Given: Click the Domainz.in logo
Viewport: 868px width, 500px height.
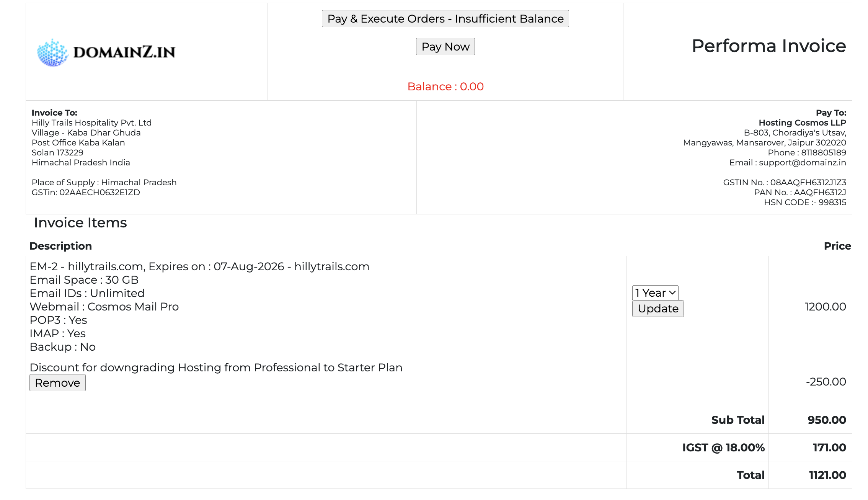Looking at the screenshot, I should pos(106,52).
